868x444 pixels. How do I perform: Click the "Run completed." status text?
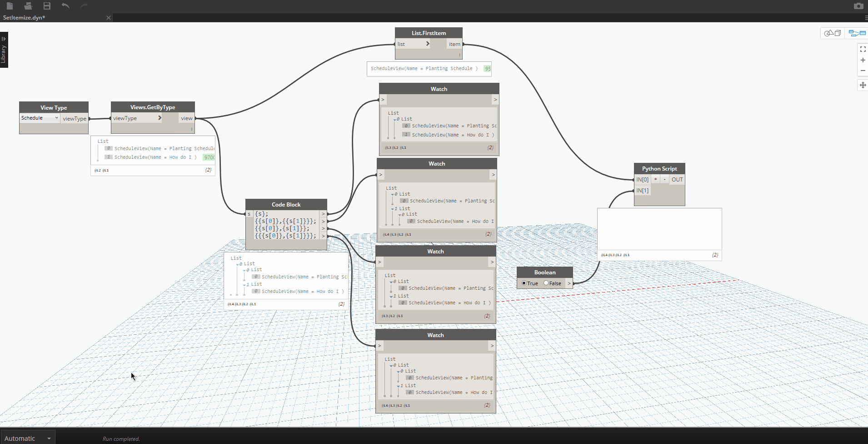tap(121, 439)
